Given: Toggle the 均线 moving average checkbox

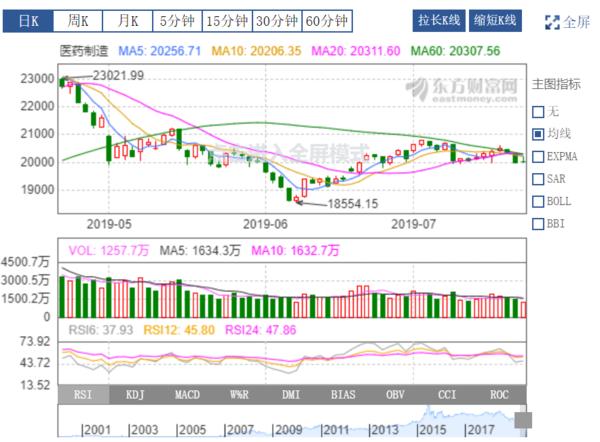Looking at the screenshot, I should pyautogui.click(x=538, y=134).
